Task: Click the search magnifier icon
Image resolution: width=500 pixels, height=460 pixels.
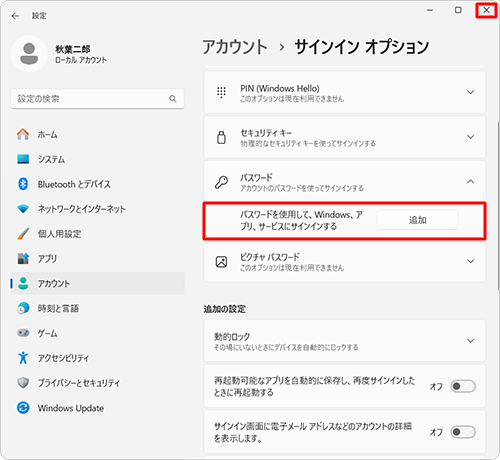Action: (x=172, y=99)
